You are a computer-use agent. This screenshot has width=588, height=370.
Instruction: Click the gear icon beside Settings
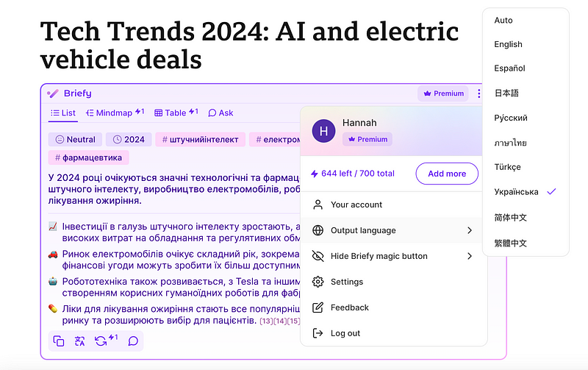click(x=318, y=282)
